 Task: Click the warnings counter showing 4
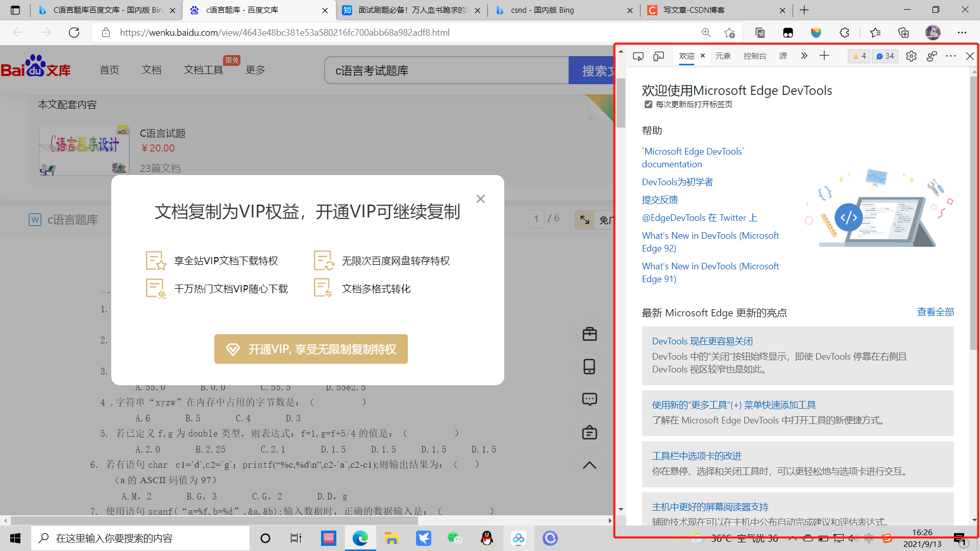[859, 56]
